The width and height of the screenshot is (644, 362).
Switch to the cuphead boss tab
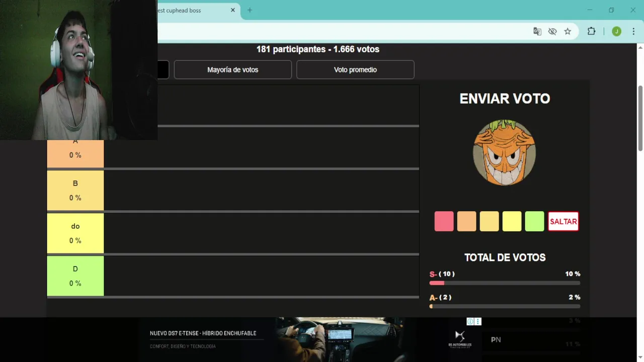pyautogui.click(x=196, y=11)
